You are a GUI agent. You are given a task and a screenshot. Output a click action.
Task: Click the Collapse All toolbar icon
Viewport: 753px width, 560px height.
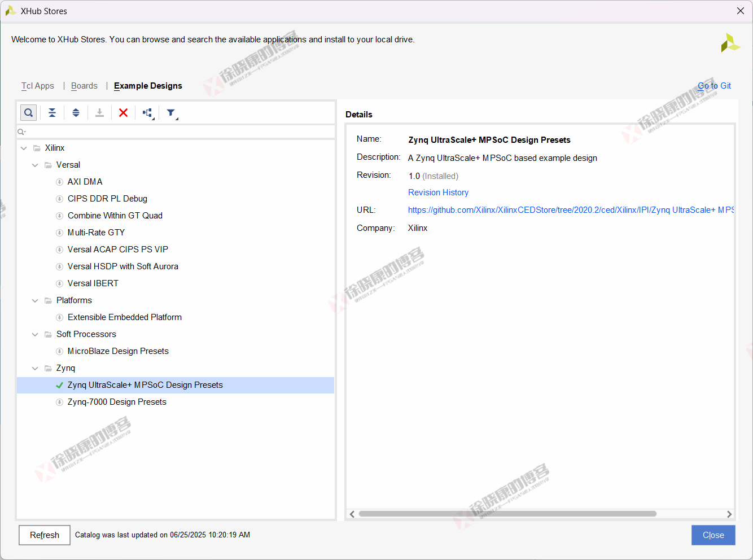pyautogui.click(x=52, y=113)
